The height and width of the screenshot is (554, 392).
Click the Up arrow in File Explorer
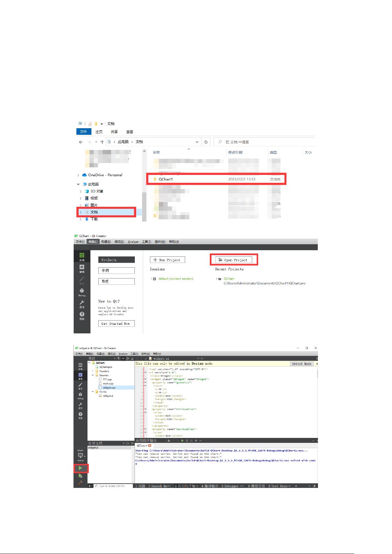tap(102, 142)
